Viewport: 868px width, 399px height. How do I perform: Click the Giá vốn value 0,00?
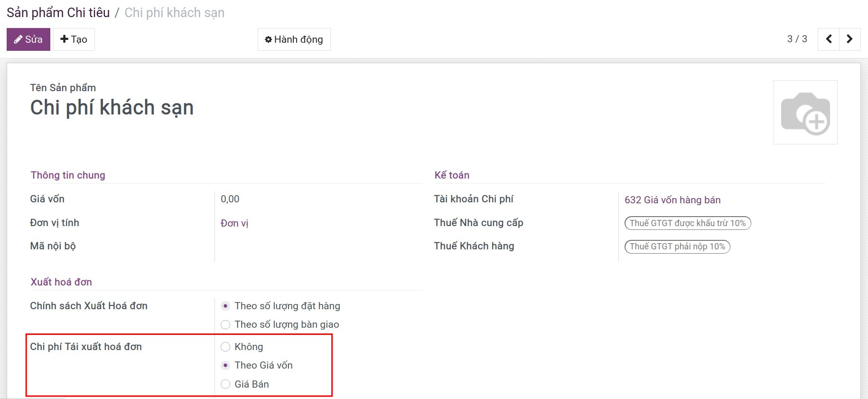[x=230, y=199]
